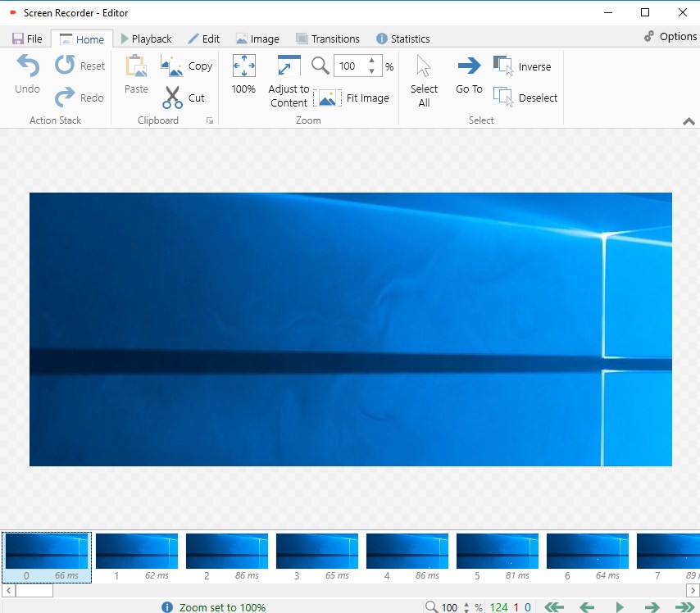Image resolution: width=700 pixels, height=613 pixels.
Task: Click Deselect frames icon
Action: tap(503, 97)
